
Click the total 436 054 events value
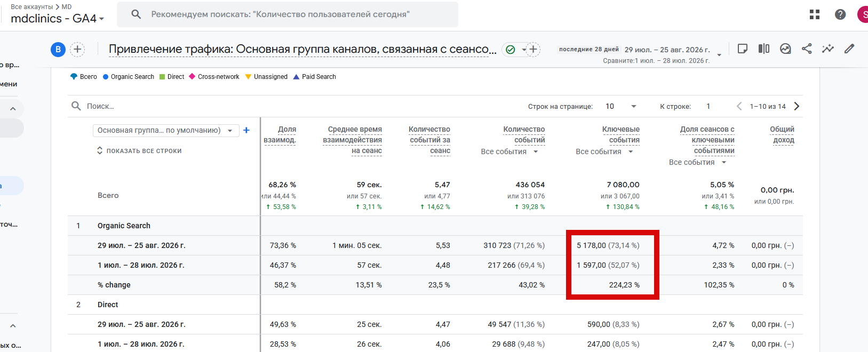pos(530,185)
